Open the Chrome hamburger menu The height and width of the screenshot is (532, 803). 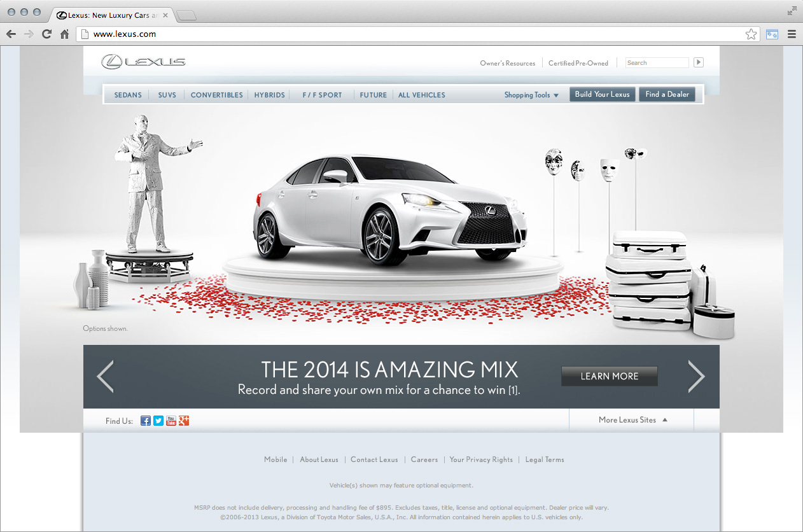[792, 34]
